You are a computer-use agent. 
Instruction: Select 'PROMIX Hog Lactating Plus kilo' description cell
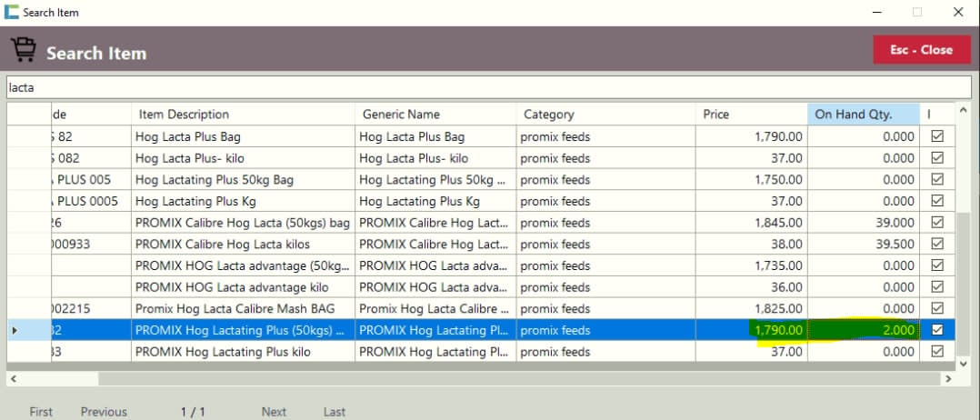(x=243, y=352)
